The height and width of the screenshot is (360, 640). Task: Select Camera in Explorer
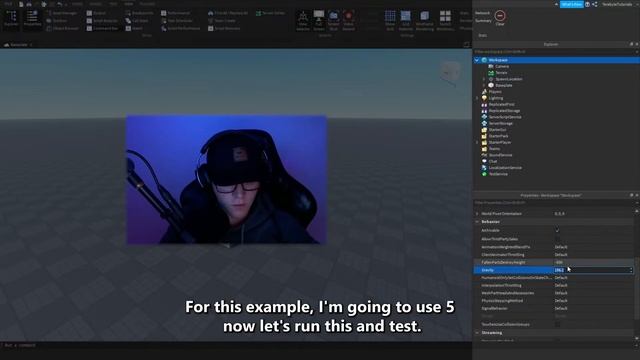click(x=502, y=66)
